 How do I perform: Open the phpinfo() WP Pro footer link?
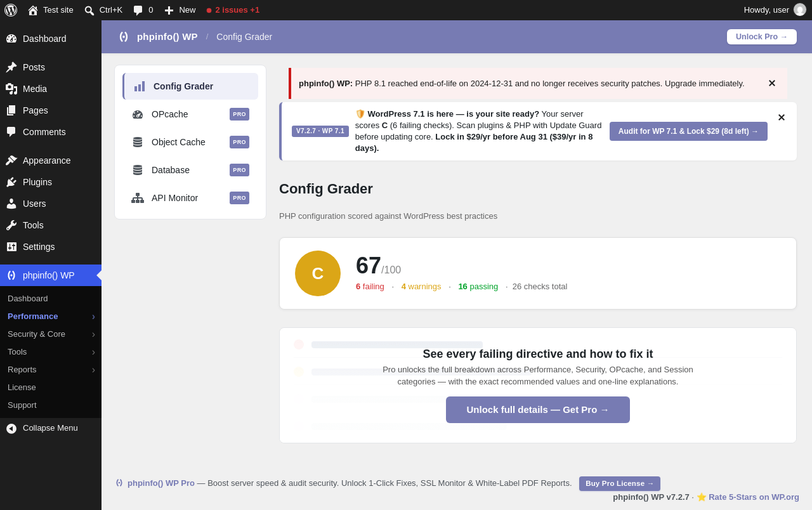pos(161,483)
